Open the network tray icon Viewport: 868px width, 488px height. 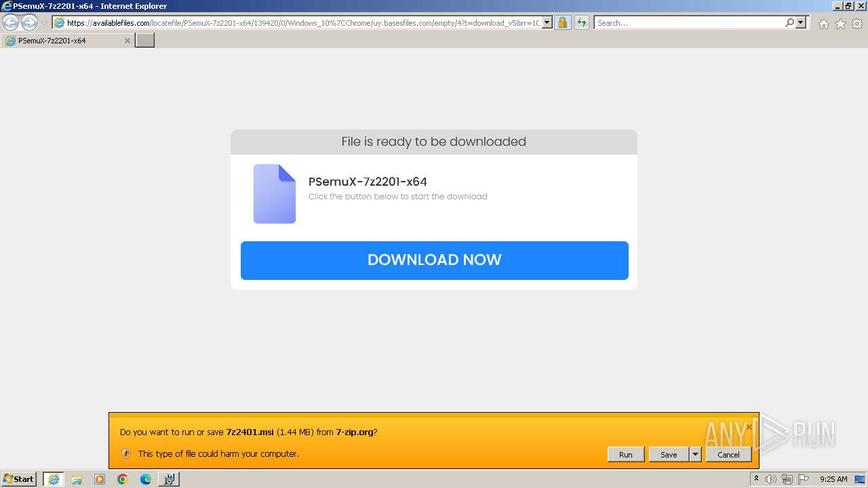pos(787,479)
